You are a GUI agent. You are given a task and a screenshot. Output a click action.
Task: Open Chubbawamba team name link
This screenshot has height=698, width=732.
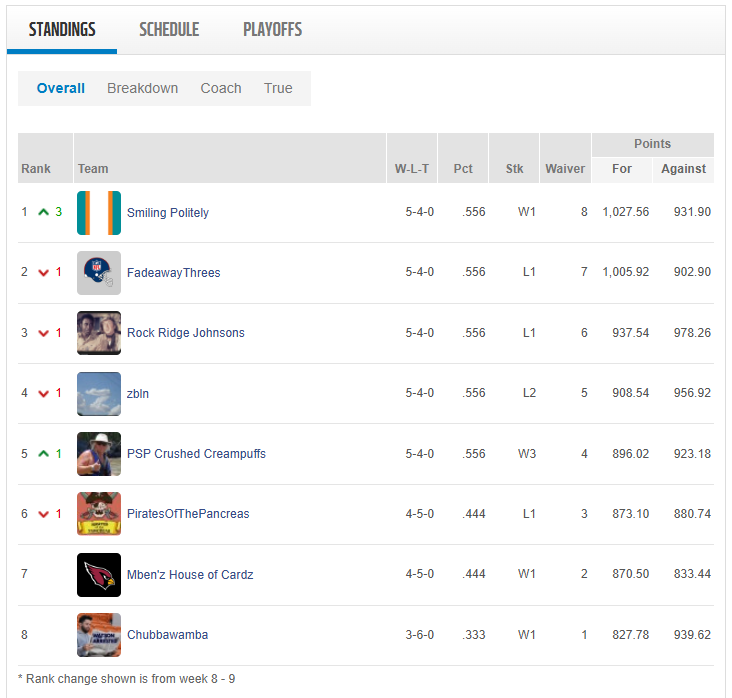point(167,635)
